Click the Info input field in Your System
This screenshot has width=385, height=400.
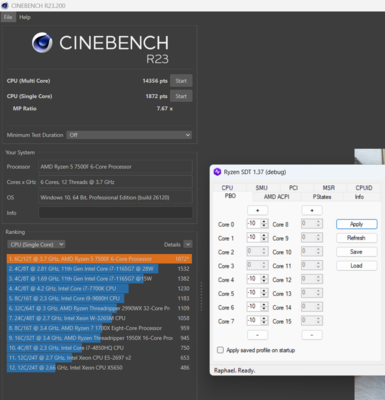[115, 213]
